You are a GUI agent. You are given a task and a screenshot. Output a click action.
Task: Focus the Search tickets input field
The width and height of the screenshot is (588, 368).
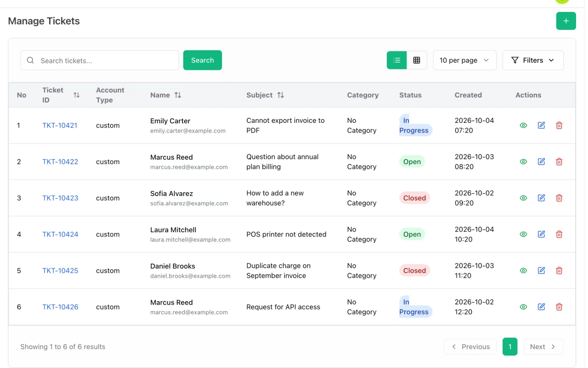100,60
